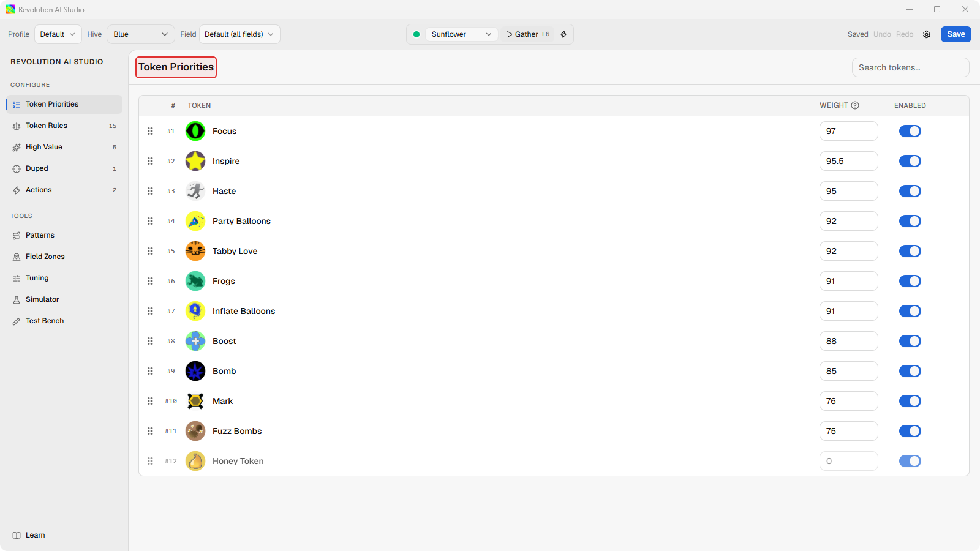
Task: Start Gather with the F6 button
Action: tap(528, 34)
